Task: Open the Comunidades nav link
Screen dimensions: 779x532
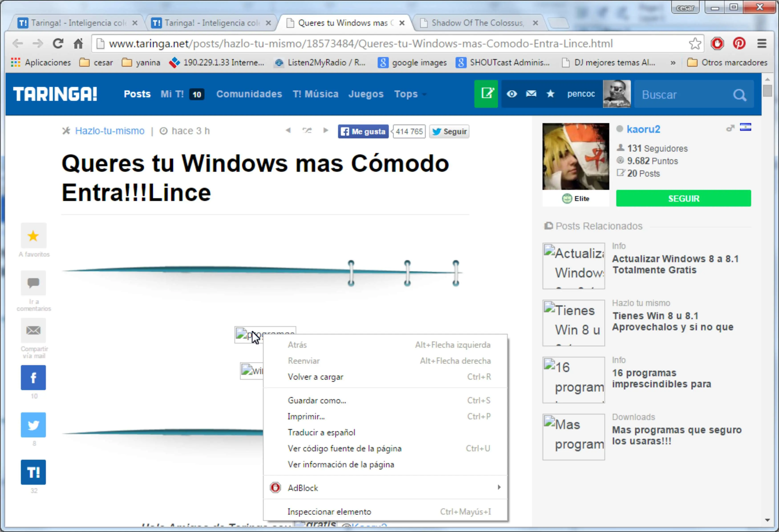Action: click(x=249, y=94)
